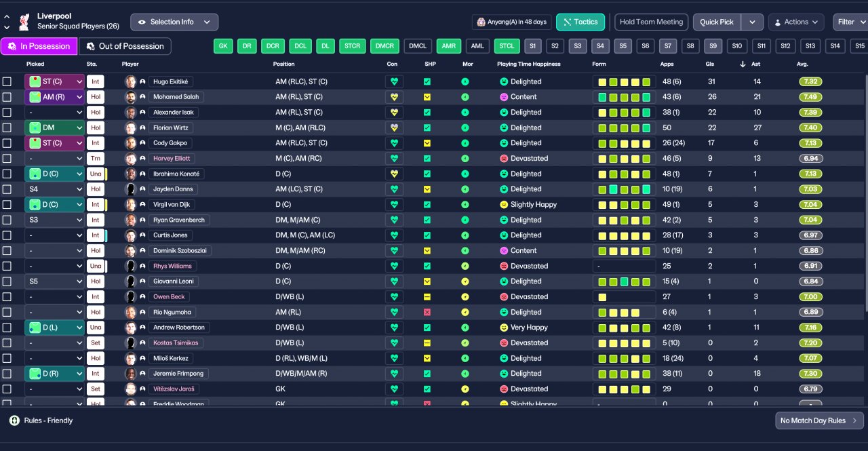Click the Liverpool club crest icon
Screen dimensions: 868x451
point(24,22)
